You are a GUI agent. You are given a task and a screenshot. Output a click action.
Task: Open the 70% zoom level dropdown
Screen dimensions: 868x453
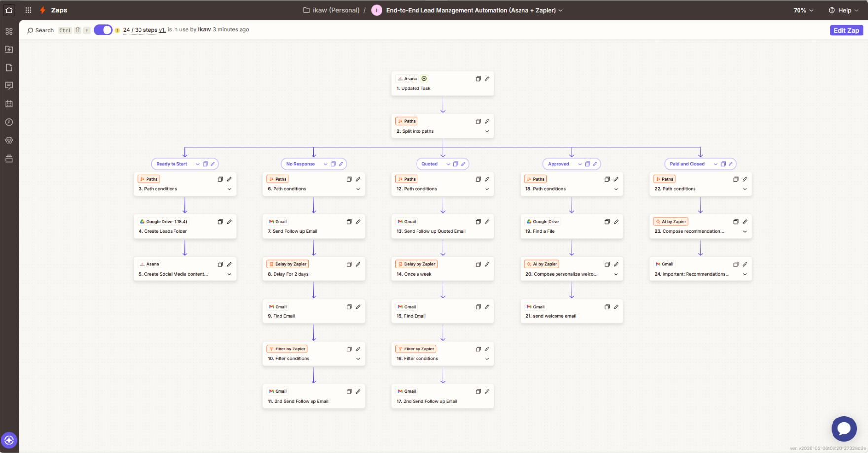tap(803, 10)
